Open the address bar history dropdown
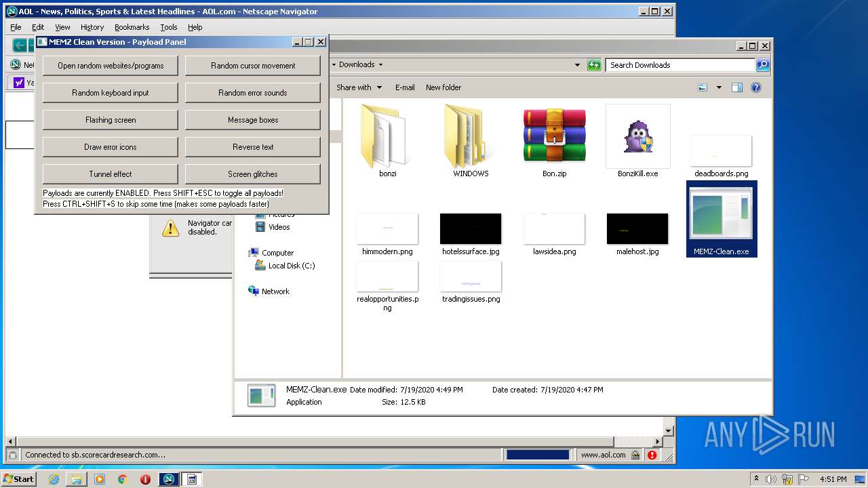 click(577, 65)
